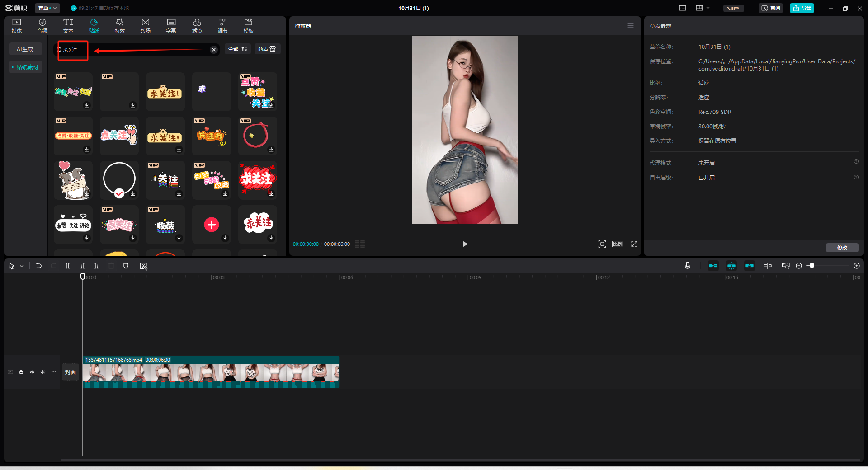Split clip at playhead
Viewport: 868px width, 470px height.
(x=68, y=266)
